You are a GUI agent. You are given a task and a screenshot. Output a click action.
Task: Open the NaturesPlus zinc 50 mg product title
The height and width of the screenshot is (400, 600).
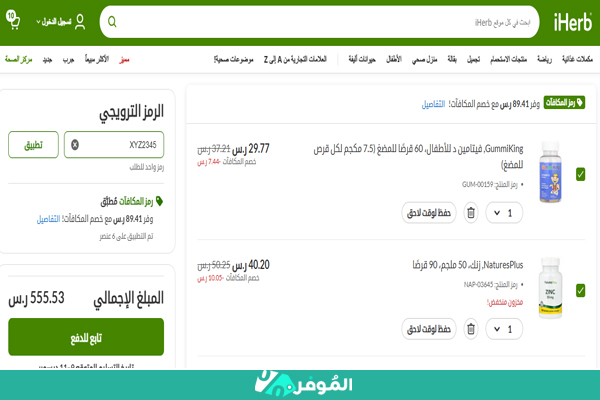click(x=468, y=265)
